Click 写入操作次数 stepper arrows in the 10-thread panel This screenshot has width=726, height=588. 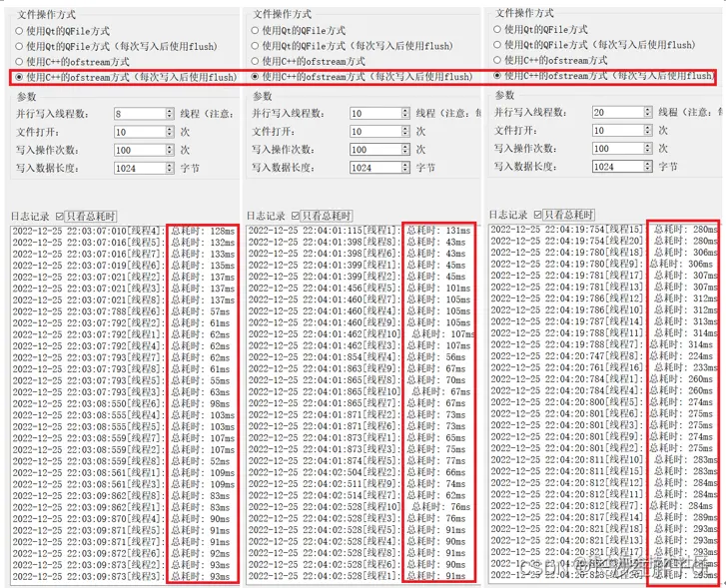(406, 150)
